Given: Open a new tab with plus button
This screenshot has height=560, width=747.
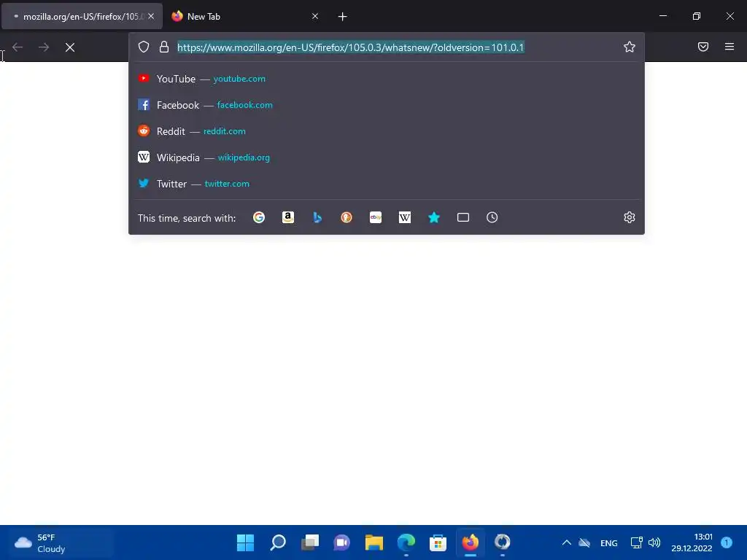Looking at the screenshot, I should pyautogui.click(x=342, y=17).
